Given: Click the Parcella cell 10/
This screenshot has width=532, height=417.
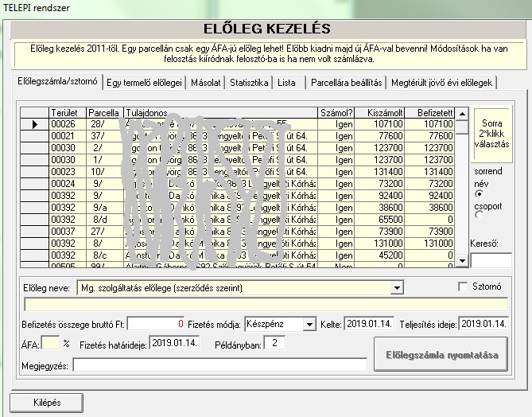Looking at the screenshot, I should point(104,172).
